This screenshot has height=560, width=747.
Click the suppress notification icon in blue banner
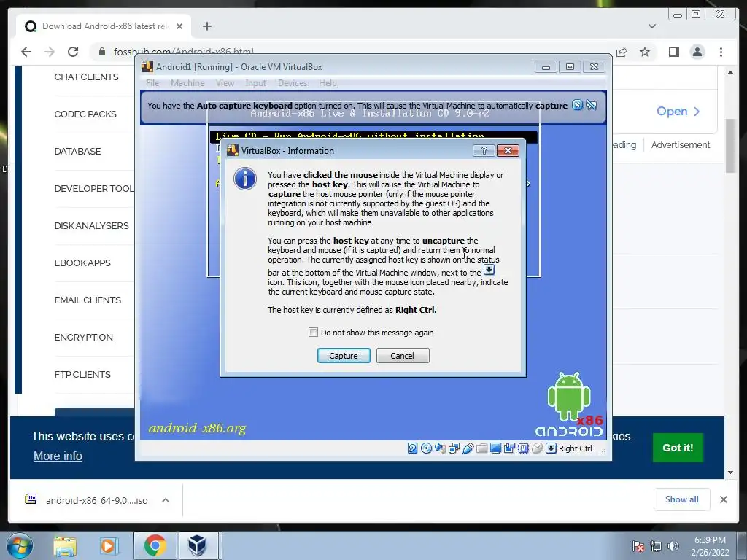[591, 105]
